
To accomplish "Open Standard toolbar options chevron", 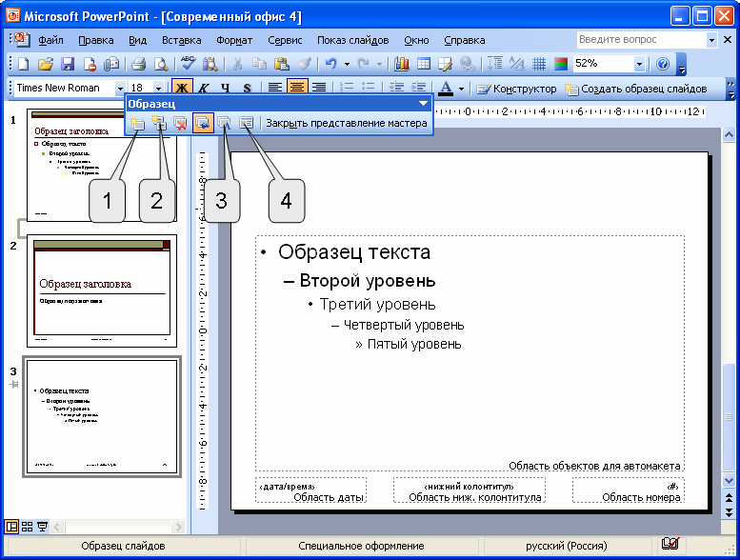I will coord(681,66).
